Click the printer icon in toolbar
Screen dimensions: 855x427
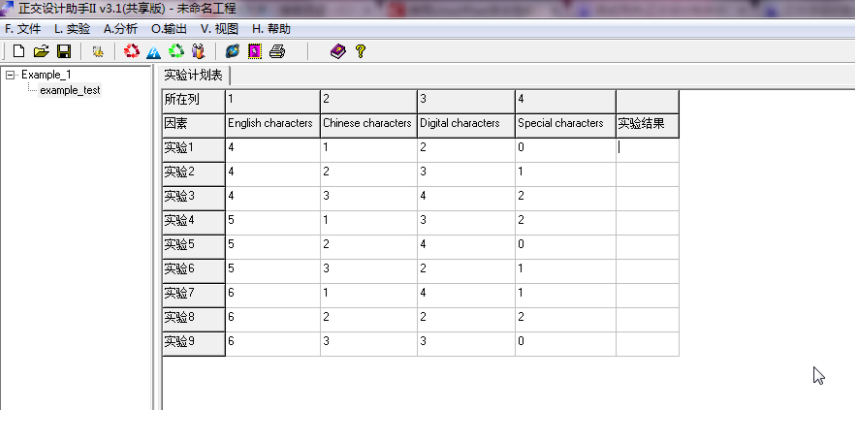(x=277, y=51)
